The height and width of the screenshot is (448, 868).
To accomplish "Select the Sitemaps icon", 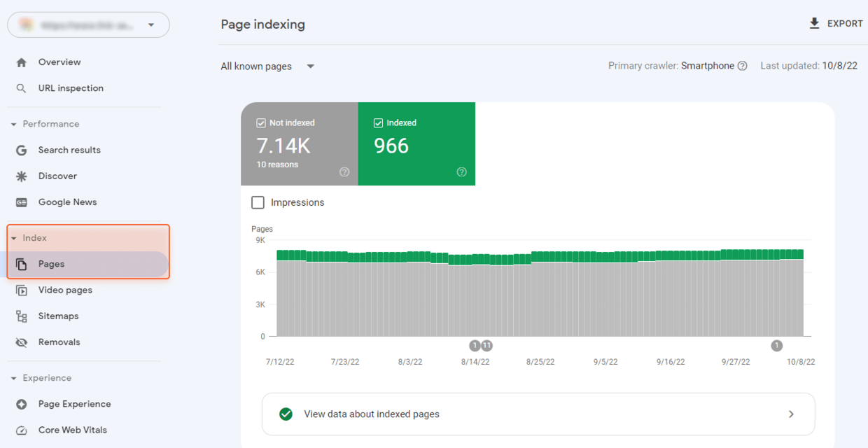I will 23,316.
